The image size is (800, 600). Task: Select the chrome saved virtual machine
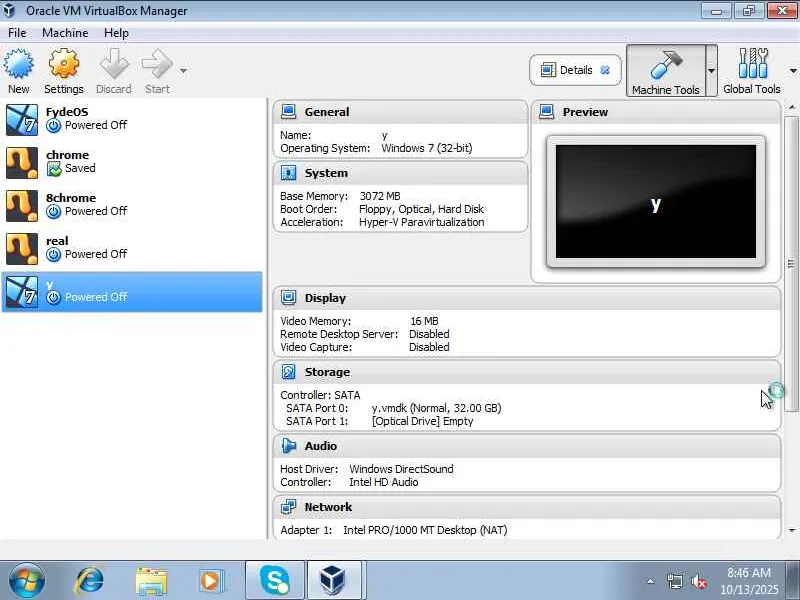click(132, 162)
